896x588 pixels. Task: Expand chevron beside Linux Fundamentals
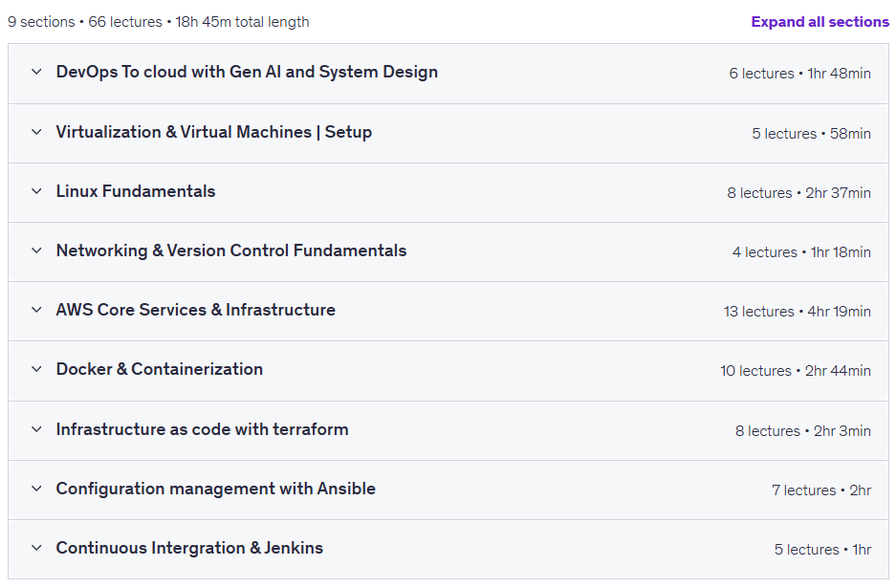[36, 191]
